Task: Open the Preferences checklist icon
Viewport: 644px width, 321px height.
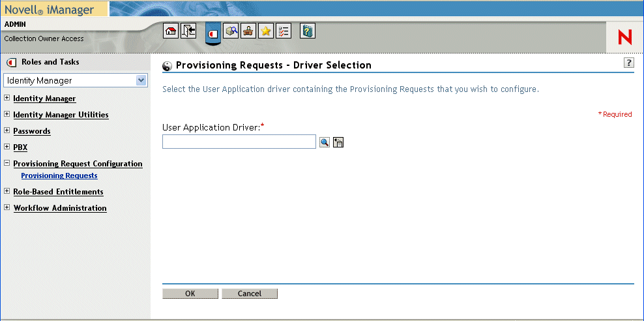Action: [x=284, y=31]
